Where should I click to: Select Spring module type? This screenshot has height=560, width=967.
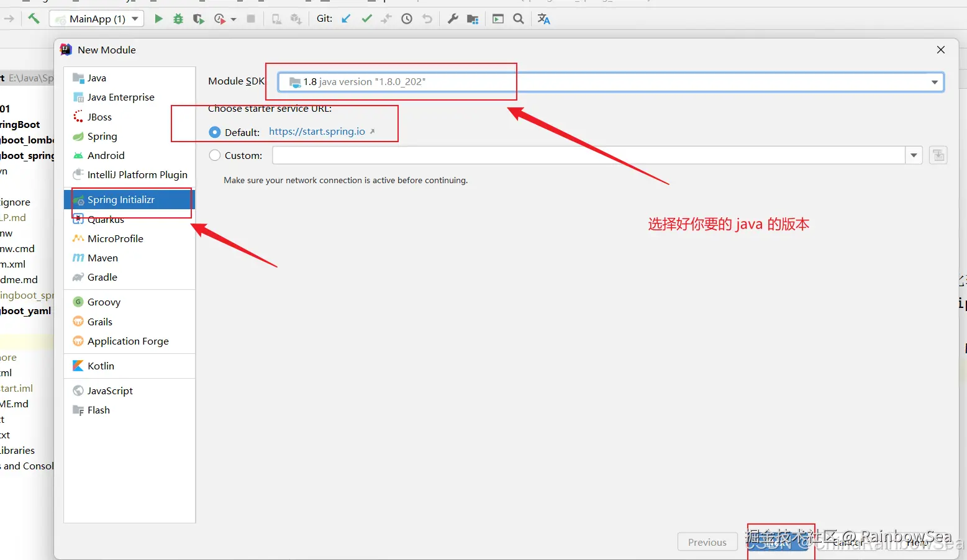130,136
